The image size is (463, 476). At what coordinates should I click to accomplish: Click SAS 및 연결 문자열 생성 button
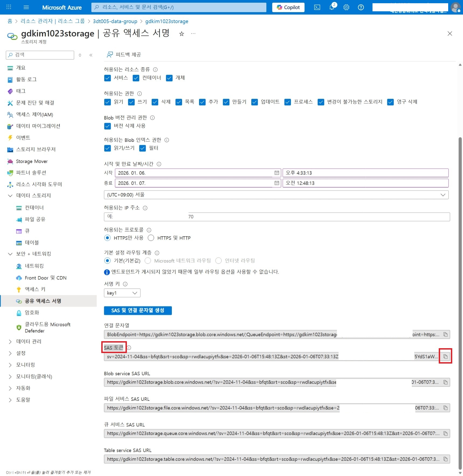point(138,310)
